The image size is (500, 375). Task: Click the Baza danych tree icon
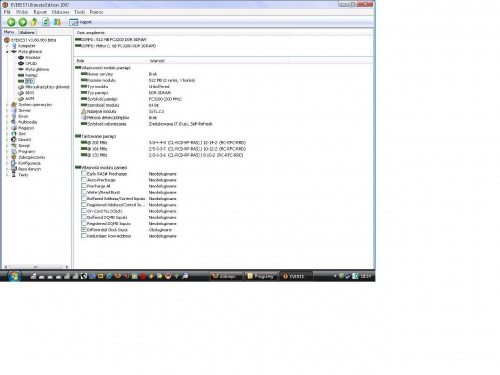coord(14,169)
